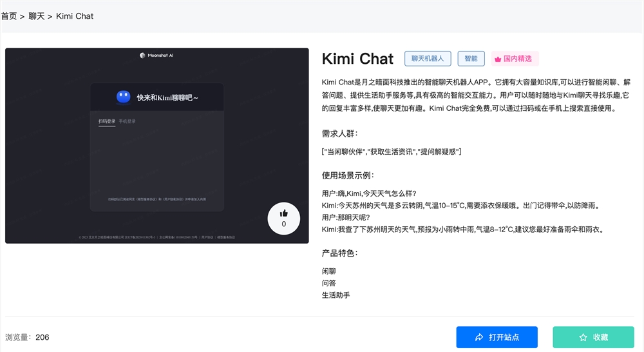Open 聊天 category in breadcrumb

pos(37,16)
